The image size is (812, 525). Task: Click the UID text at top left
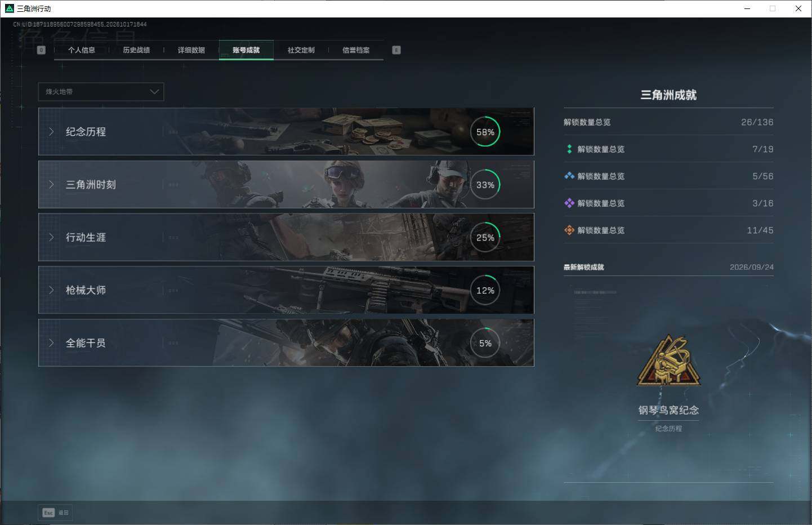point(80,24)
